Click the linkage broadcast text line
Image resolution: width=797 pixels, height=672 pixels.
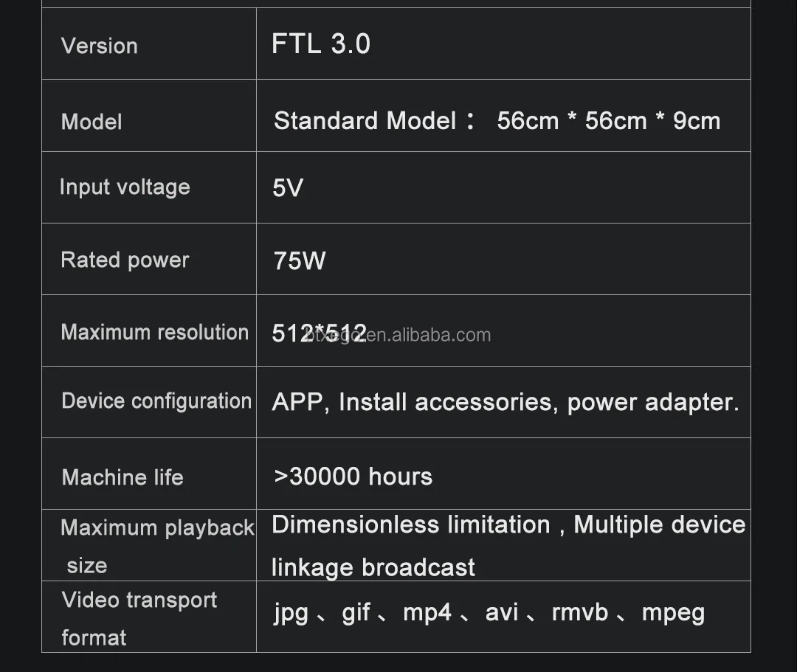point(373,567)
